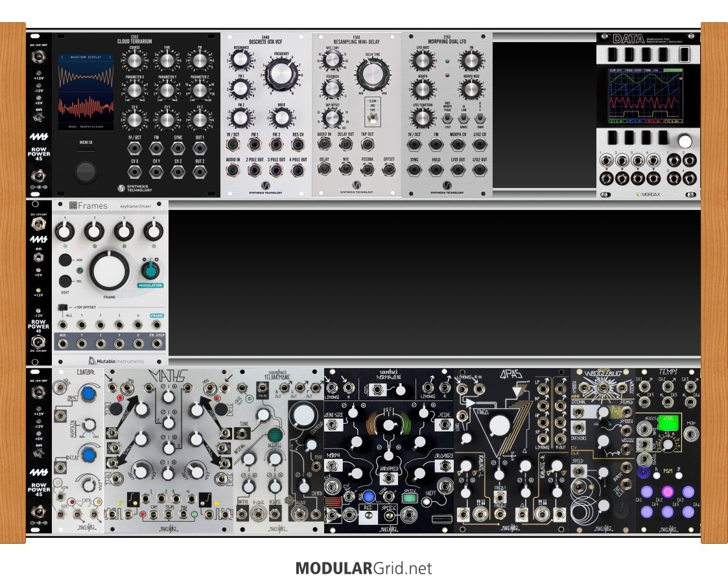
Task: Click the E355 LFO2 Function knob
Action: tap(422, 118)
